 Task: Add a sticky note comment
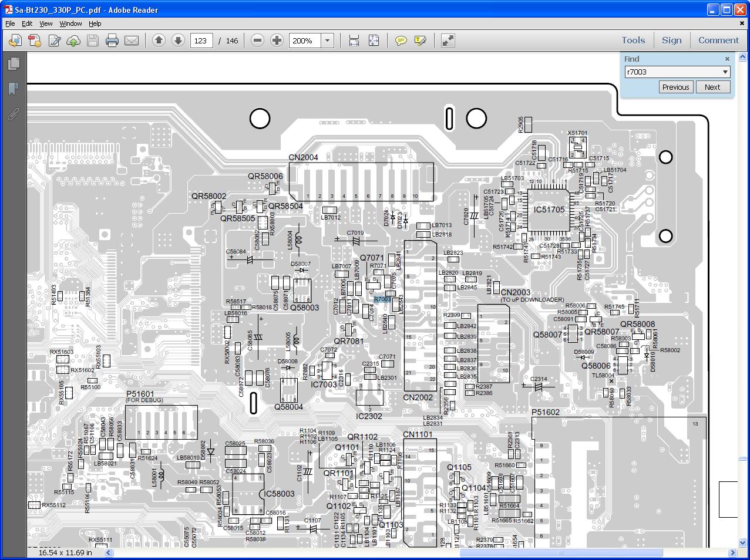401,41
